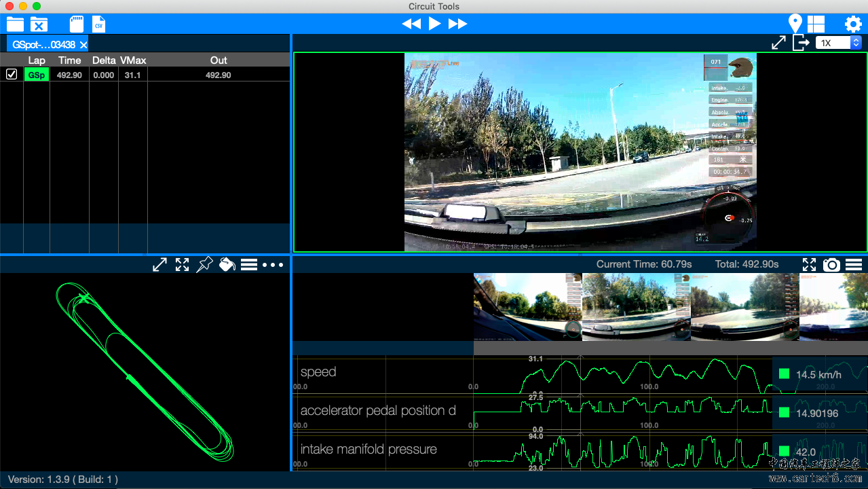Click the 31.1 VMax cell

(x=132, y=75)
